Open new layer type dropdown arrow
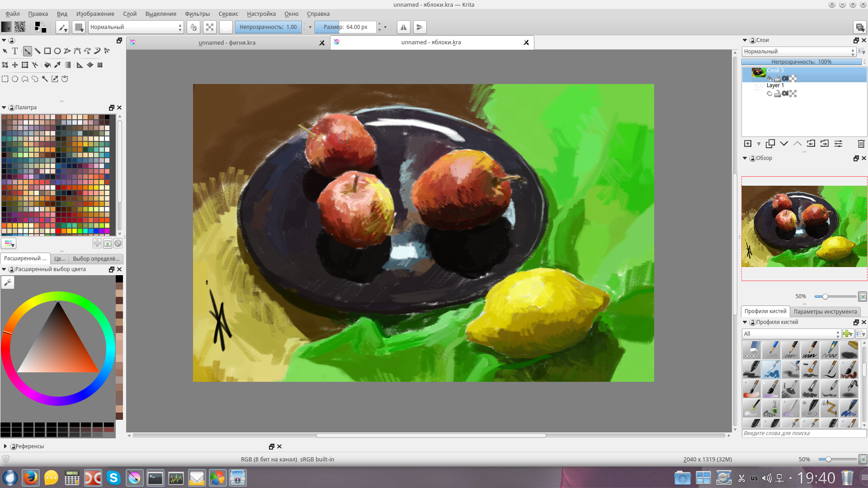 click(x=759, y=144)
